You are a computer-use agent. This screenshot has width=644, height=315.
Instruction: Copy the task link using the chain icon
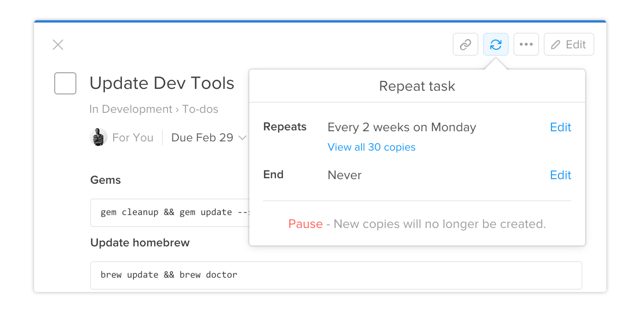[x=465, y=44]
